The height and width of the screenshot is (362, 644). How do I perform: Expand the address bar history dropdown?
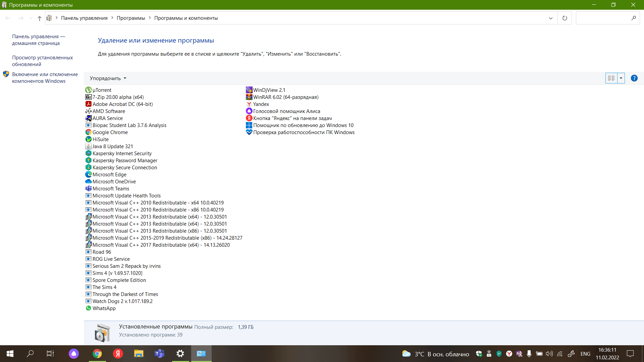[550, 18]
